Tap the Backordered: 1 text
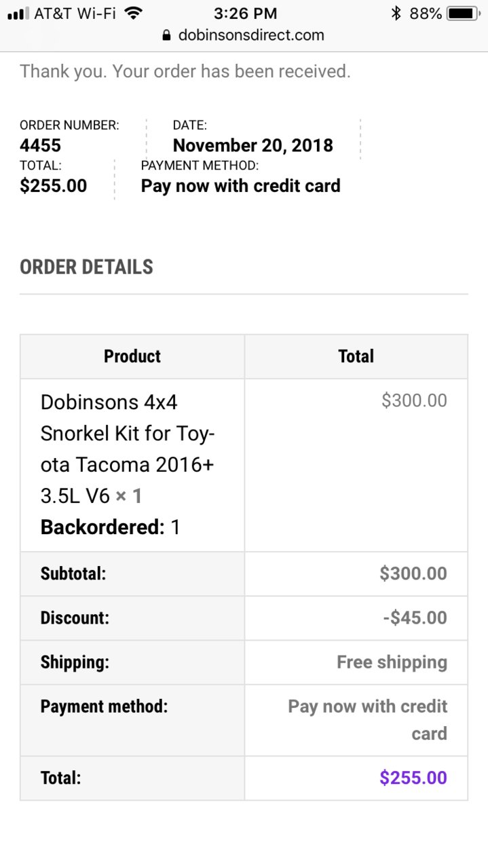The height and width of the screenshot is (868, 488). coord(110,527)
